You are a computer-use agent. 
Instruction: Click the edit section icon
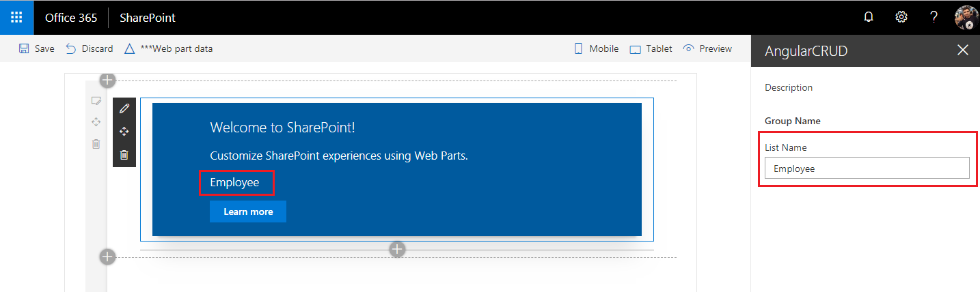96,101
